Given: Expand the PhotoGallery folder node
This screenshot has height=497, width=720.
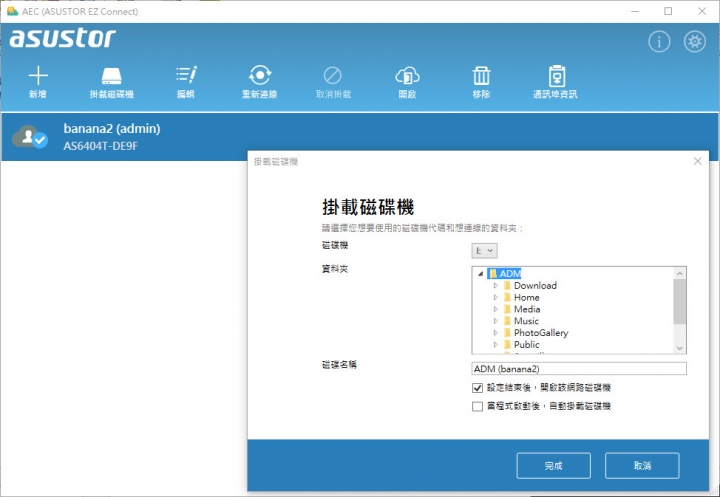Looking at the screenshot, I should [495, 333].
